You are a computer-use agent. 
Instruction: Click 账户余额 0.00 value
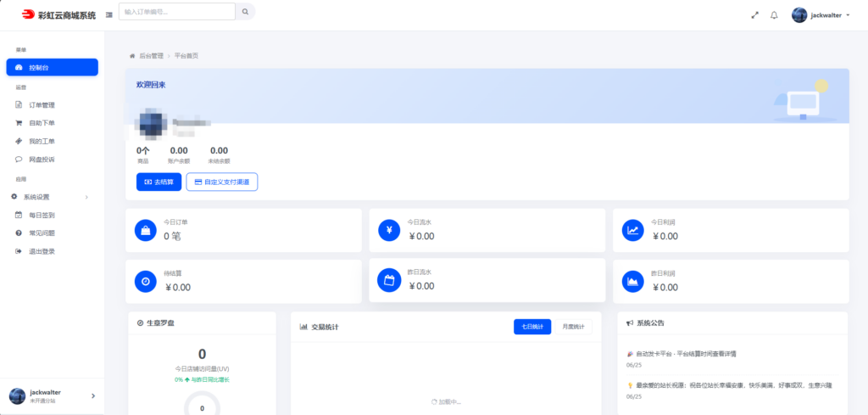[179, 150]
